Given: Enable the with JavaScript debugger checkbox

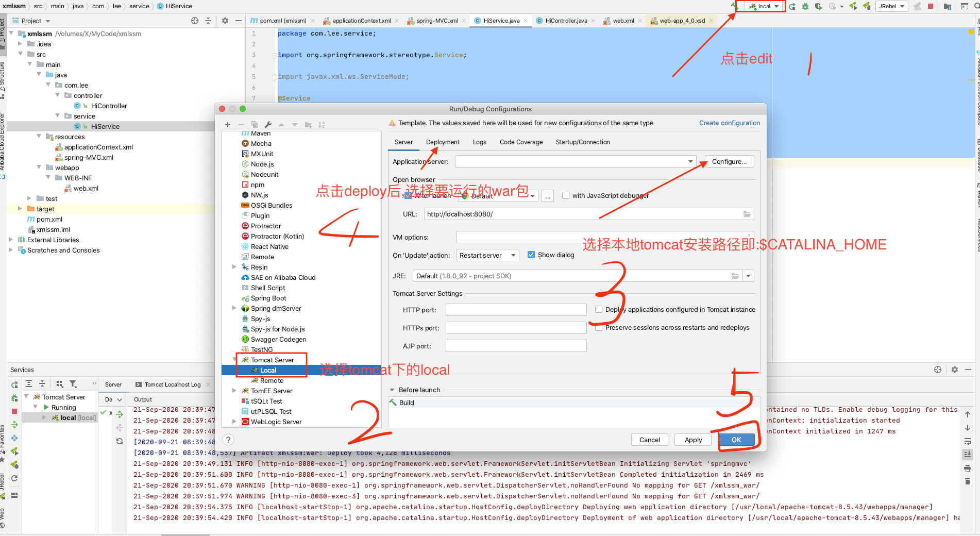Looking at the screenshot, I should click(x=566, y=195).
